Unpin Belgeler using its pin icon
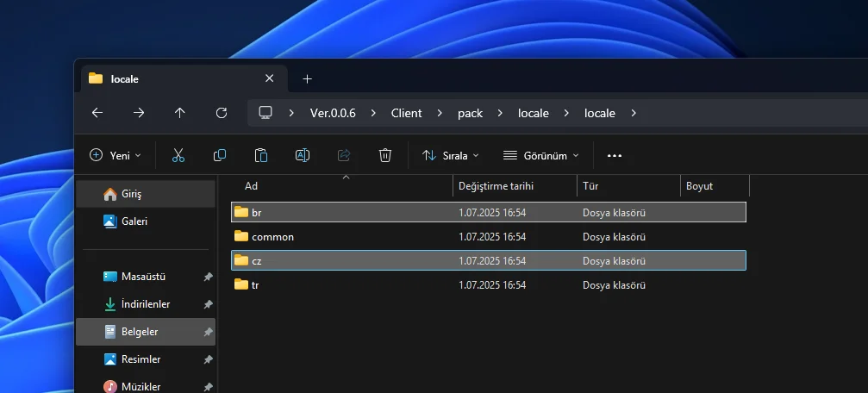The image size is (868, 393). pos(208,332)
